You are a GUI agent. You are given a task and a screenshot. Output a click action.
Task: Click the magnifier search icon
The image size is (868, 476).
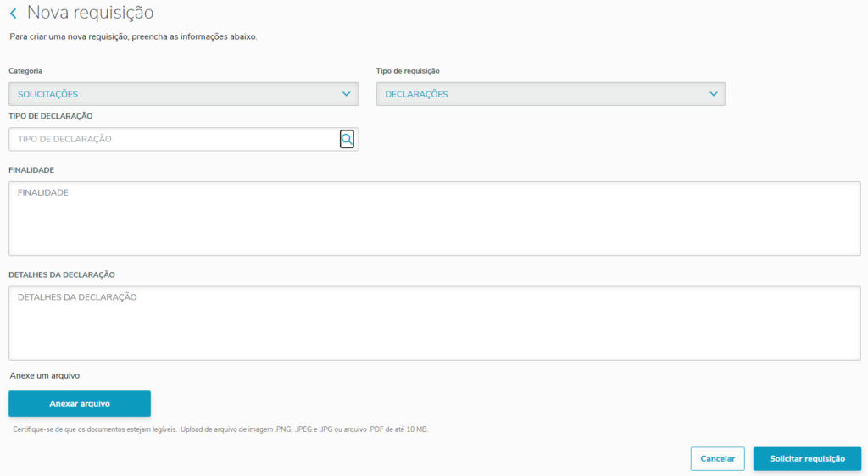click(x=347, y=139)
